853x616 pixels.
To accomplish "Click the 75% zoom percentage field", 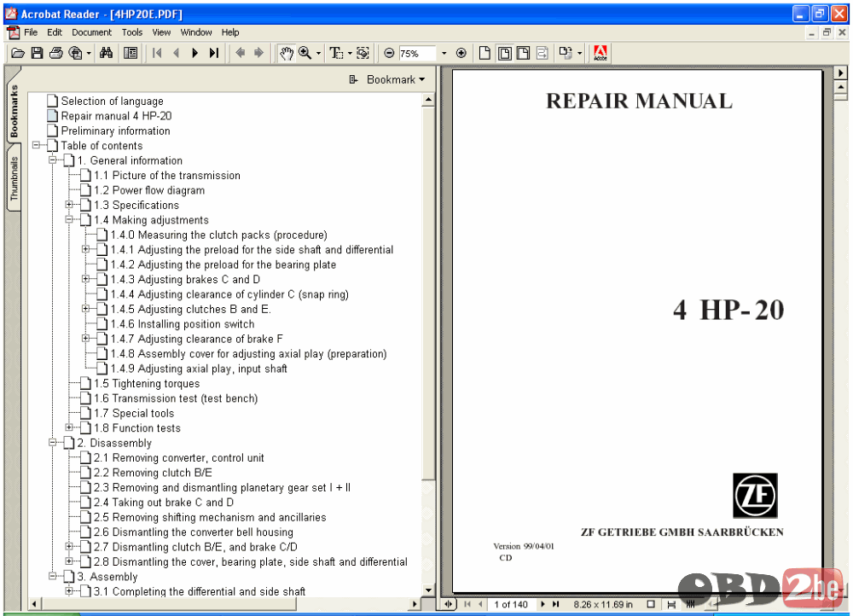I will 417,54.
